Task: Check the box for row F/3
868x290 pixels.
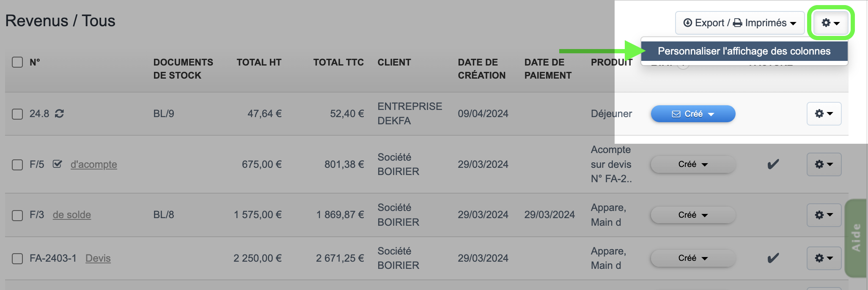Action: pyautogui.click(x=17, y=215)
